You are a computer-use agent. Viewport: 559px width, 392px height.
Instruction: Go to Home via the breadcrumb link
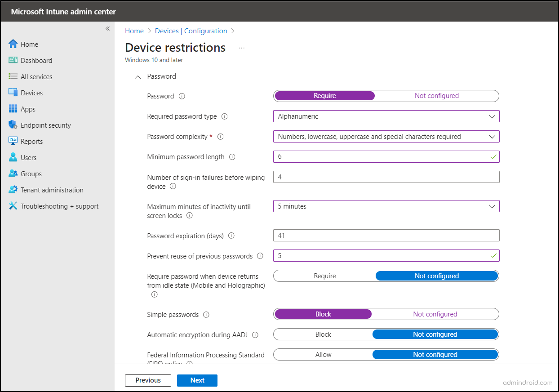[x=134, y=31]
